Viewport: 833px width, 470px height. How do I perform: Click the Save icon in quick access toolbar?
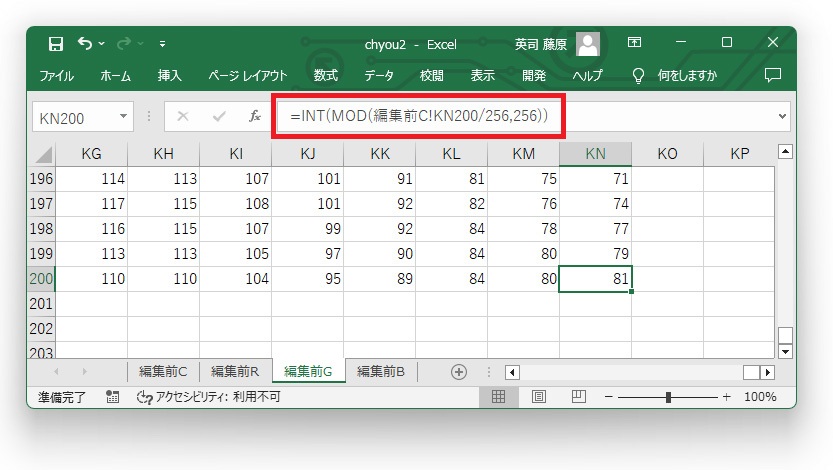(56, 44)
